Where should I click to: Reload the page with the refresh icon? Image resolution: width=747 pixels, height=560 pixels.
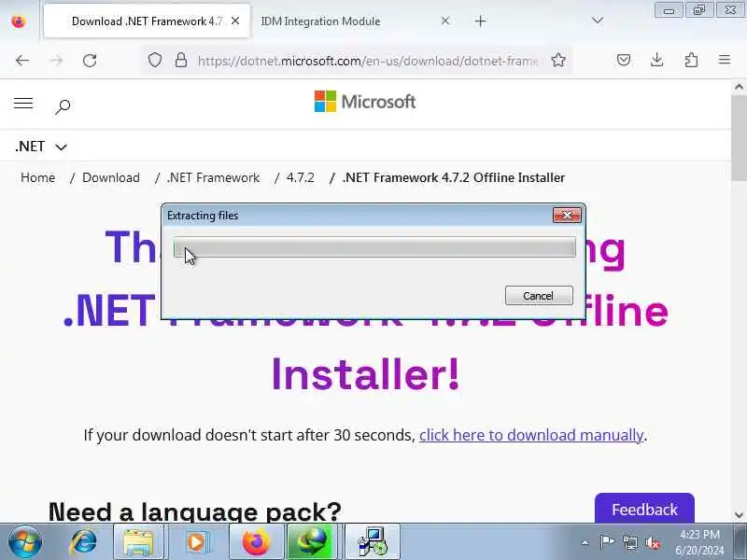(90, 61)
